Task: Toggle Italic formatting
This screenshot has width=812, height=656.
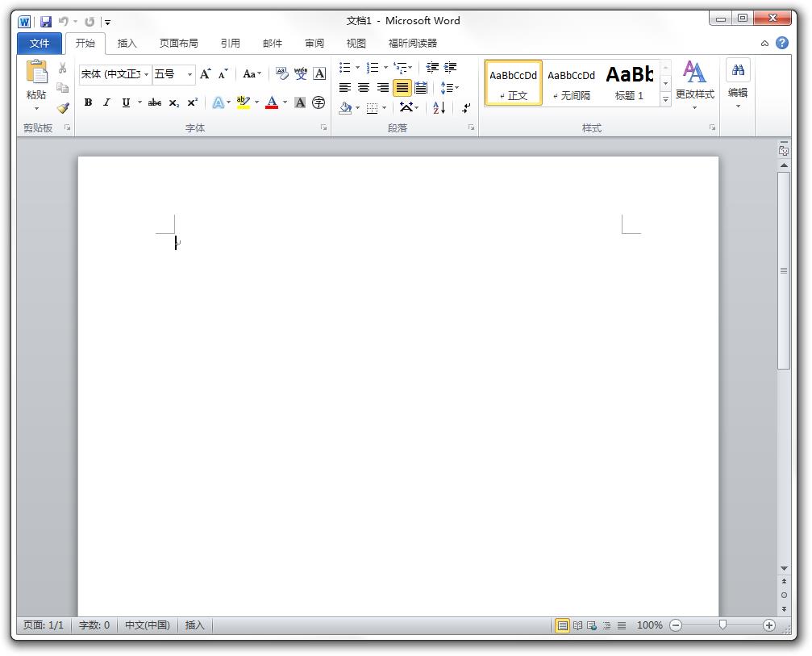Action: 106,102
